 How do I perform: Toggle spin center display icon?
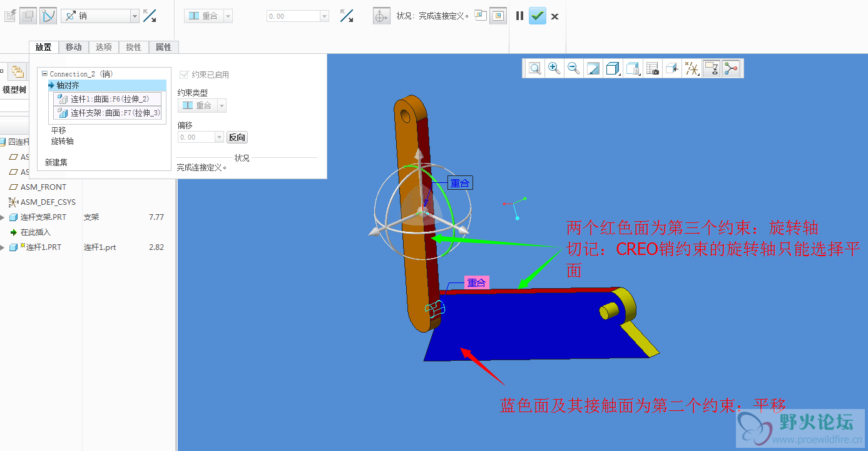pos(731,68)
